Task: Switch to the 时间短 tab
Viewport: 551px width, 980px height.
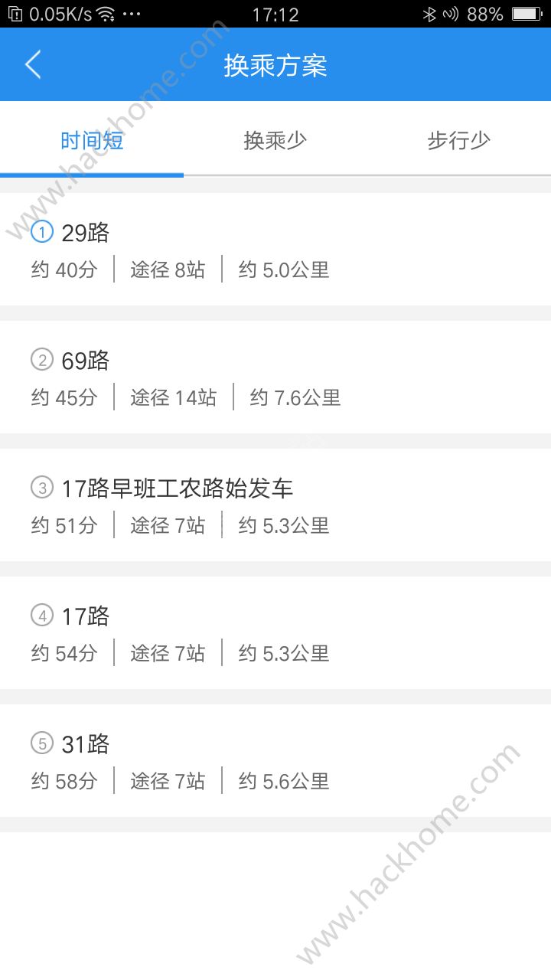Action: [x=92, y=141]
